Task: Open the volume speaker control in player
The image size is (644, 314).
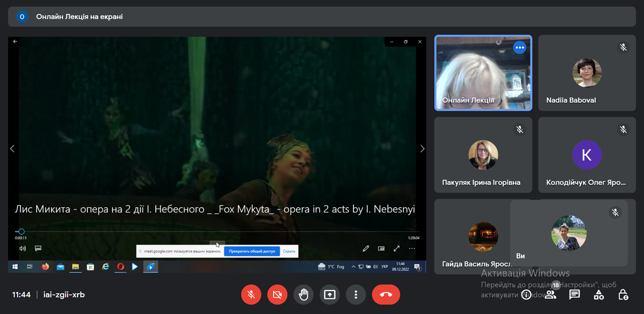Action: 22,248
